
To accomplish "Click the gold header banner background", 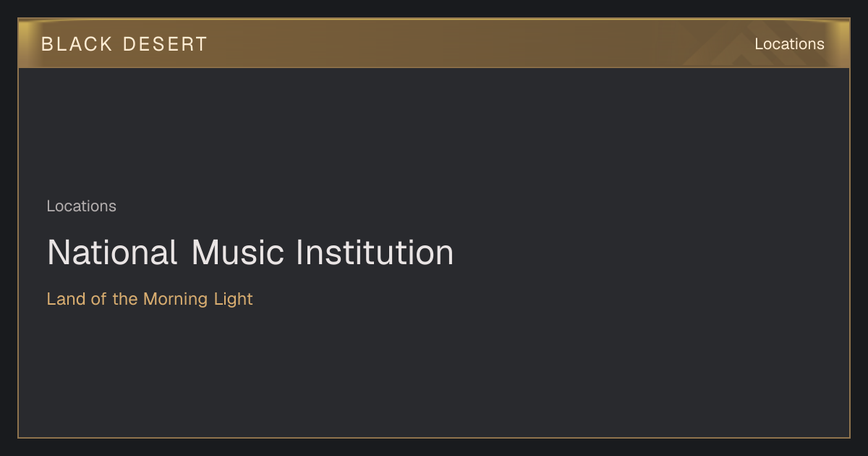I will point(434,43).
